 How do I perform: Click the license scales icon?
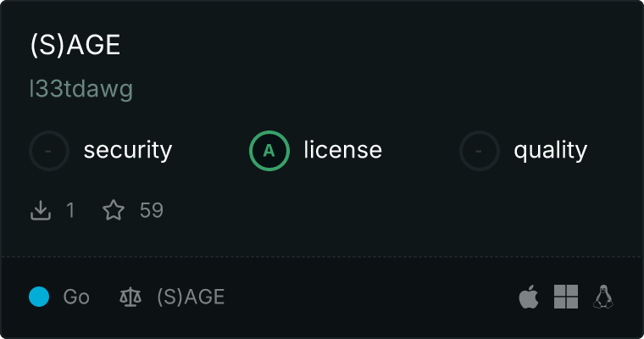(x=130, y=297)
